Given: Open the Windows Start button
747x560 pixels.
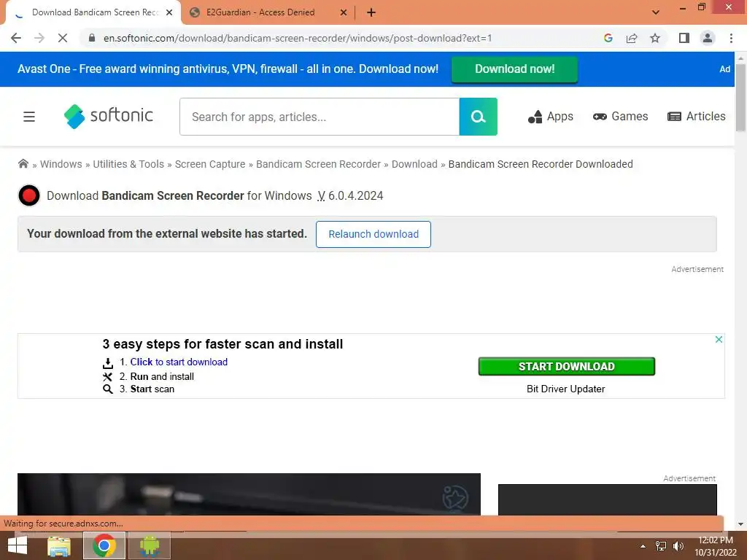Looking at the screenshot, I should pyautogui.click(x=18, y=545).
